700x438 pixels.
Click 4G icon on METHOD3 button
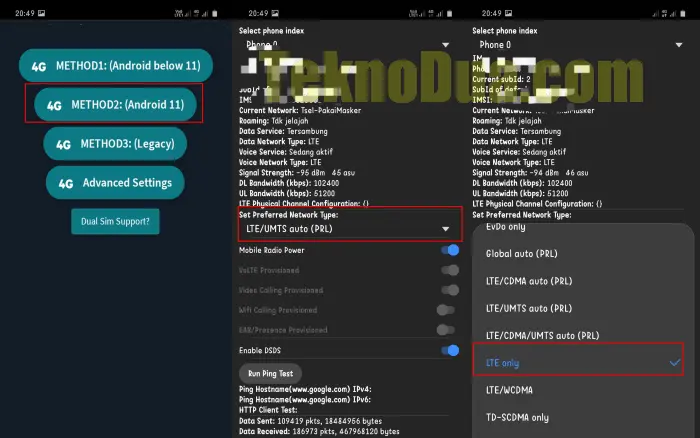[63, 145]
